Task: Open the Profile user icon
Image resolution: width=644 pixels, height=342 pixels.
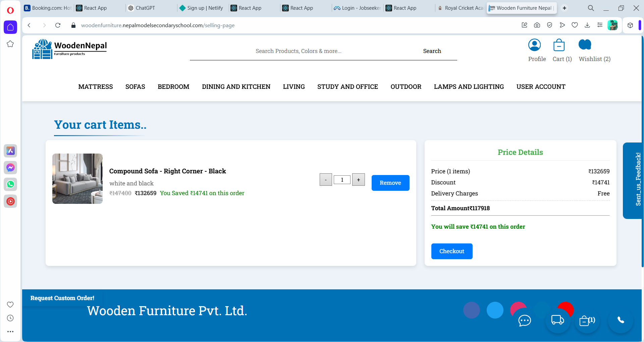Action: tap(534, 45)
